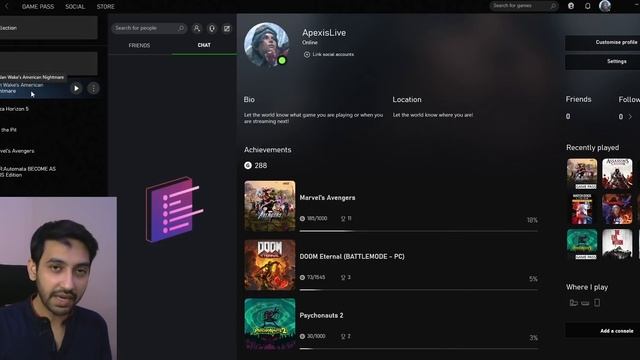The image size is (640, 360).
Task: Open Psychonauts 2 tile in Recently played
Action: 582,244
